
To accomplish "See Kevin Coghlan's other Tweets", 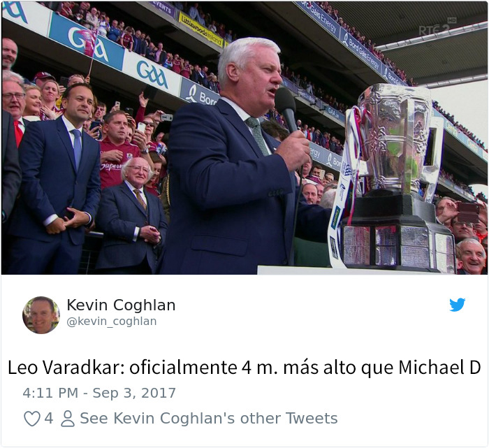I will [209, 419].
